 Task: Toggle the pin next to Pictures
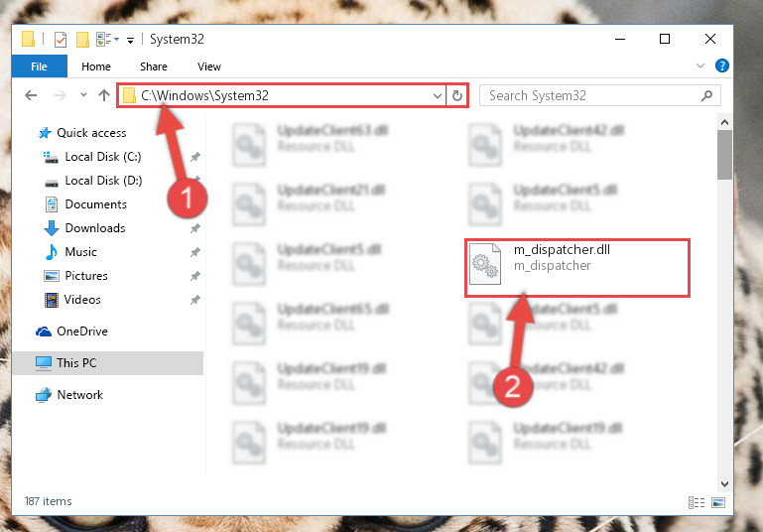[x=195, y=276]
